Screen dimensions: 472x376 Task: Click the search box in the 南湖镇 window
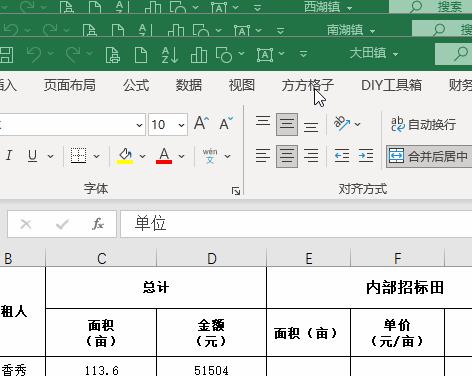442,29
